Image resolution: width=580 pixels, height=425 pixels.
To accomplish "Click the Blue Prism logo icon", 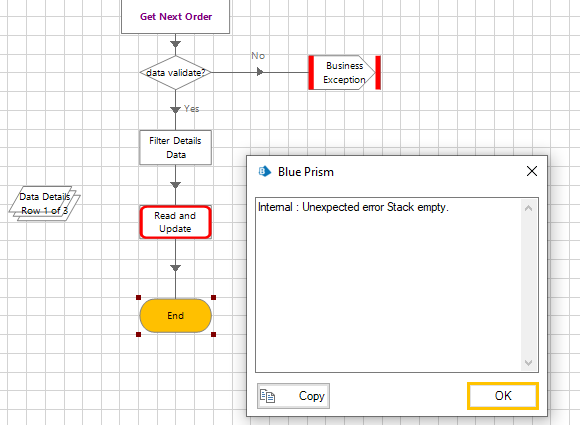I will tap(264, 171).
